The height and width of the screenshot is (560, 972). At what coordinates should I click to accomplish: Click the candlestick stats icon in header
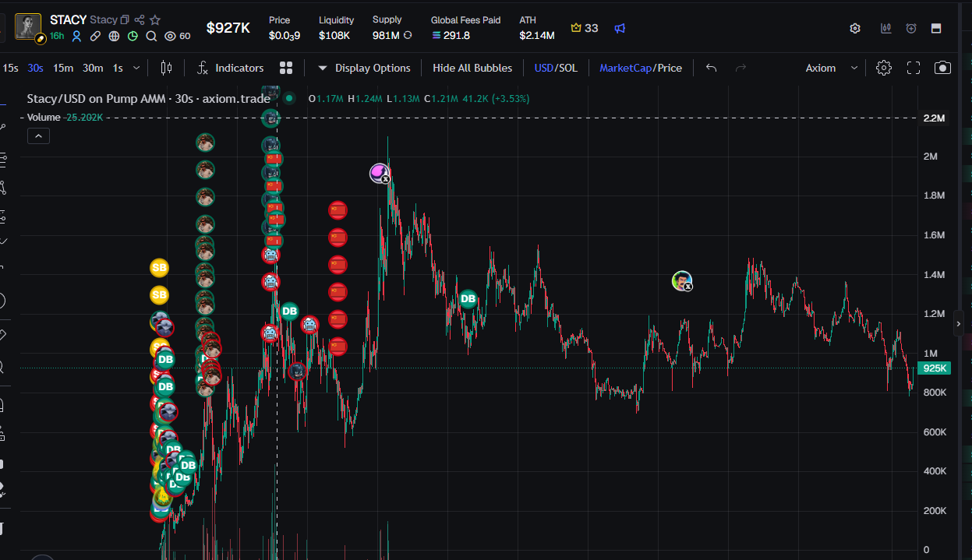(x=886, y=28)
